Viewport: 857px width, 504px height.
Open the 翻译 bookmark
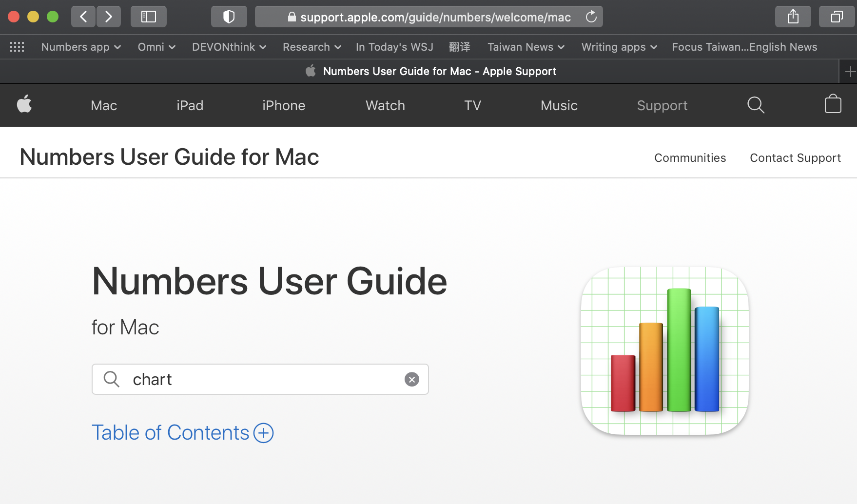point(460,47)
